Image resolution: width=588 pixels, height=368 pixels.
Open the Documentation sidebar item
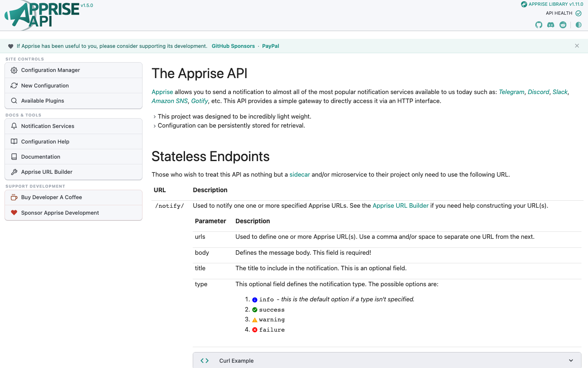73,157
